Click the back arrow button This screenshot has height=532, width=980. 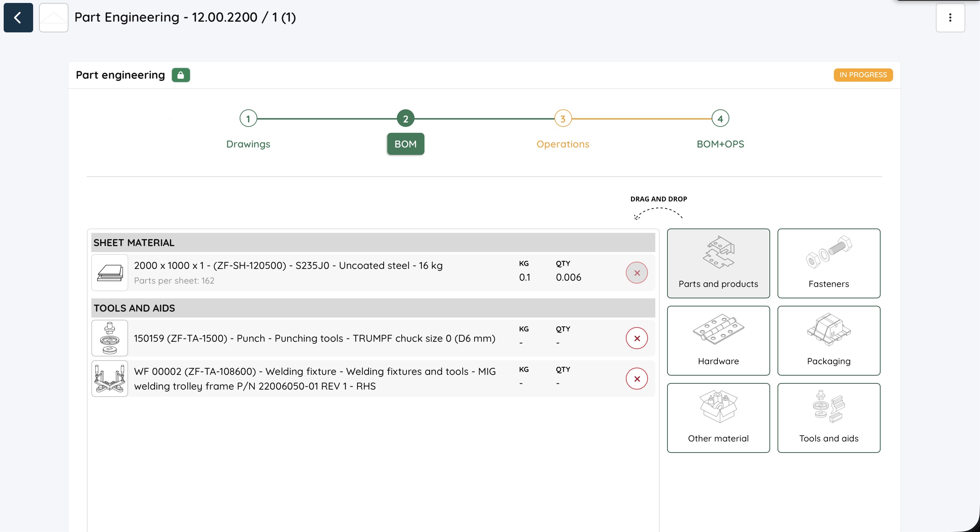click(18, 18)
